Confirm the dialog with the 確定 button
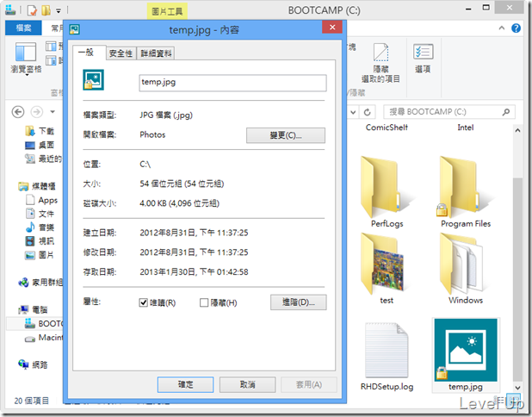This screenshot has width=532, height=417. click(186, 384)
